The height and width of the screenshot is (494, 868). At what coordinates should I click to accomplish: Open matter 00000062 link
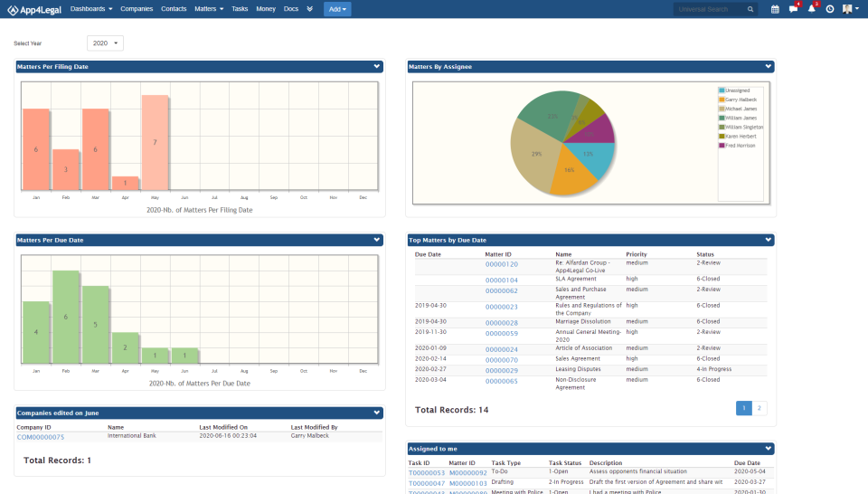[x=502, y=290]
